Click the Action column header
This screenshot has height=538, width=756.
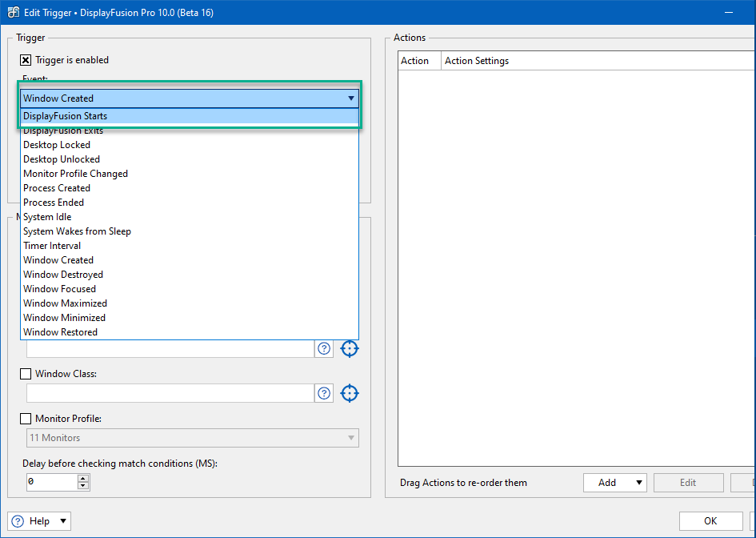click(x=419, y=61)
